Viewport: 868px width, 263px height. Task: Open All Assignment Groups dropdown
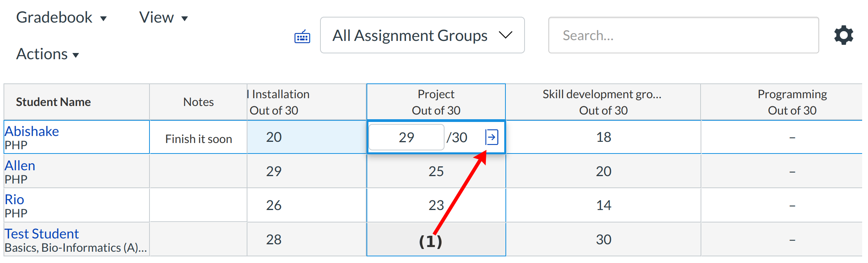point(422,35)
